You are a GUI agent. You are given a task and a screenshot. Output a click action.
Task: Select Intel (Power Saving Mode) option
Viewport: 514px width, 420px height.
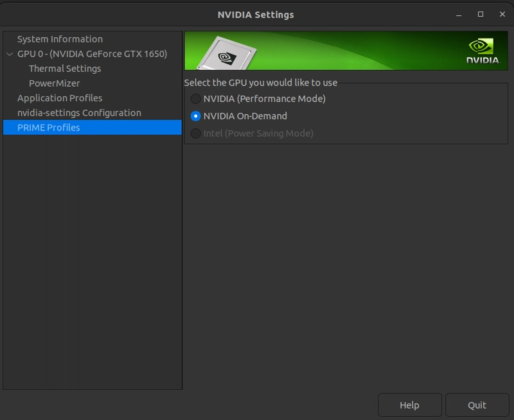tap(196, 134)
